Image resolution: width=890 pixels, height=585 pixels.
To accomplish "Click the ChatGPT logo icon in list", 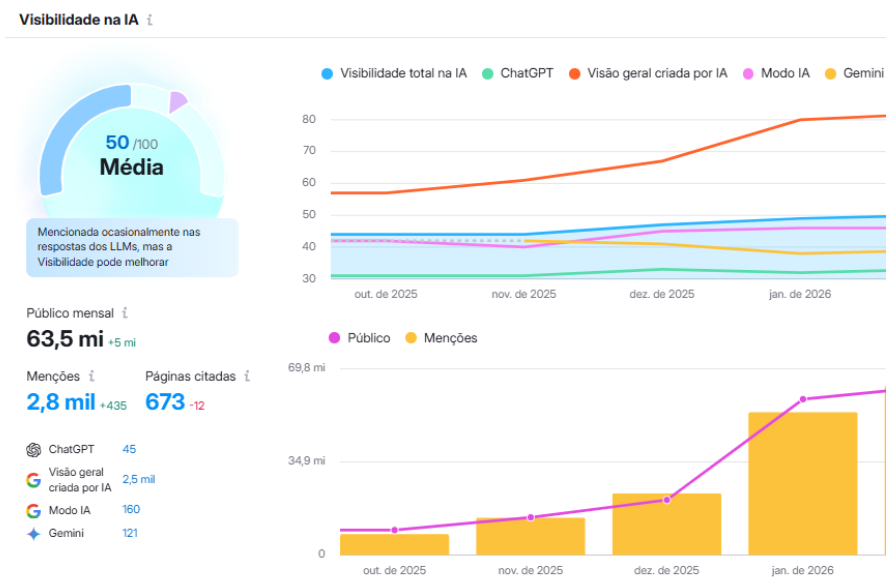I will point(34,450).
